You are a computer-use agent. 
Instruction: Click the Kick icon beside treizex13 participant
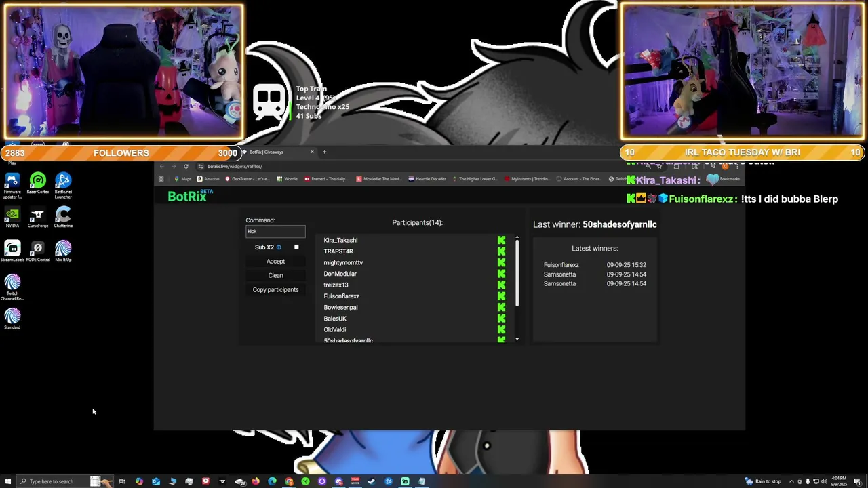(x=501, y=285)
